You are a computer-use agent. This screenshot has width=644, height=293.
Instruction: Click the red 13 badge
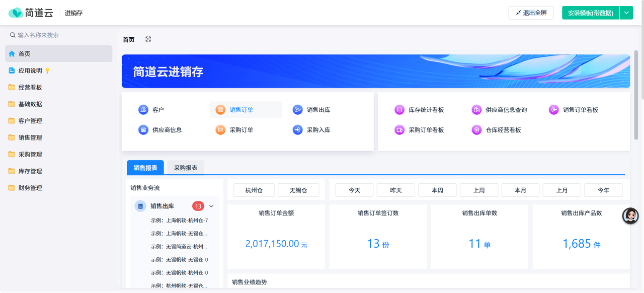pyautogui.click(x=198, y=206)
